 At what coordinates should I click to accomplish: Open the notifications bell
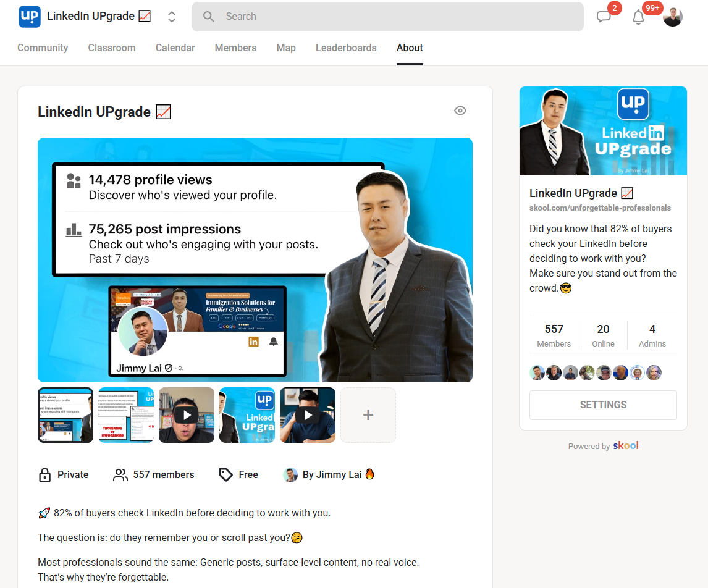(638, 17)
